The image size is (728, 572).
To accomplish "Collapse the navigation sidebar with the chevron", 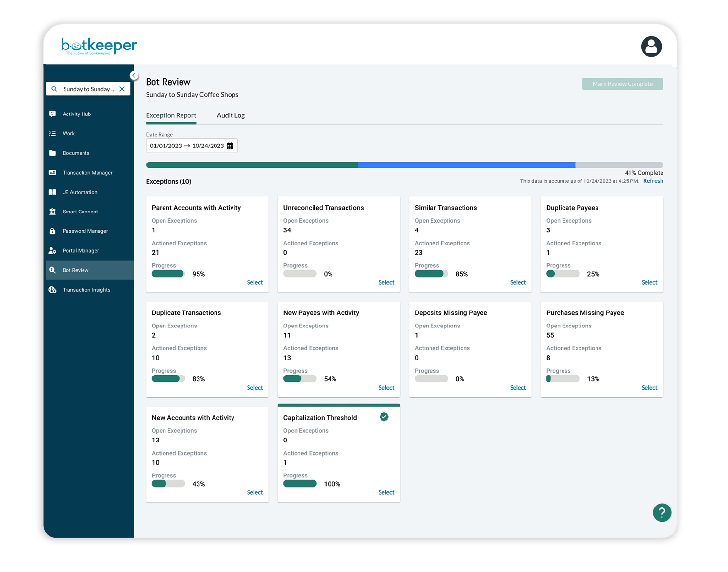I will point(134,75).
